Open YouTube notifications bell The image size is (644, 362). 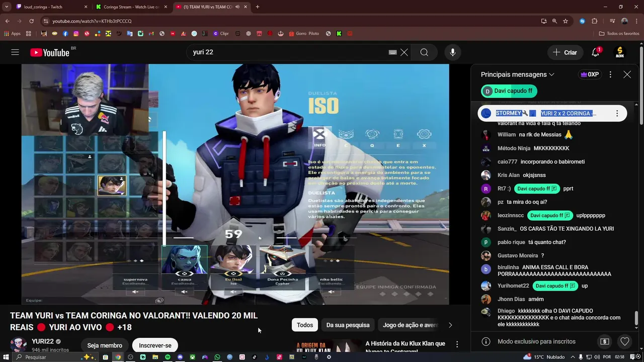pos(595,52)
